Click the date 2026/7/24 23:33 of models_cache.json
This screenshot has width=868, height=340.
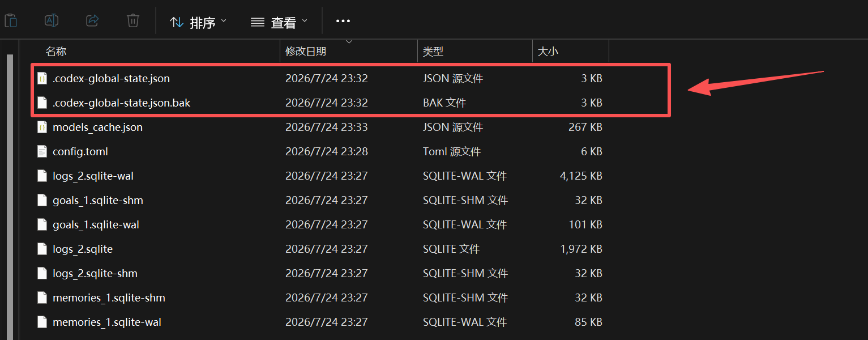327,127
